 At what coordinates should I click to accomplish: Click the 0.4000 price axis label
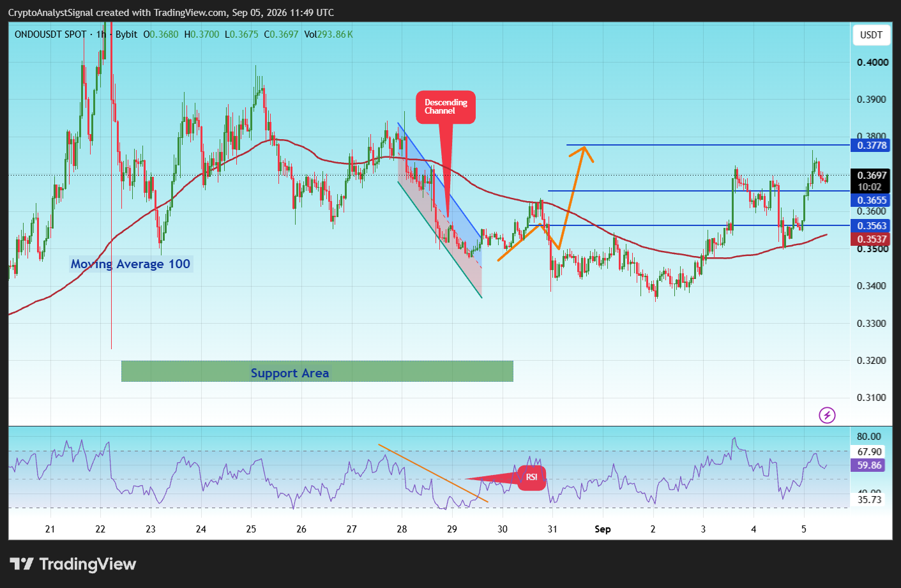point(872,63)
